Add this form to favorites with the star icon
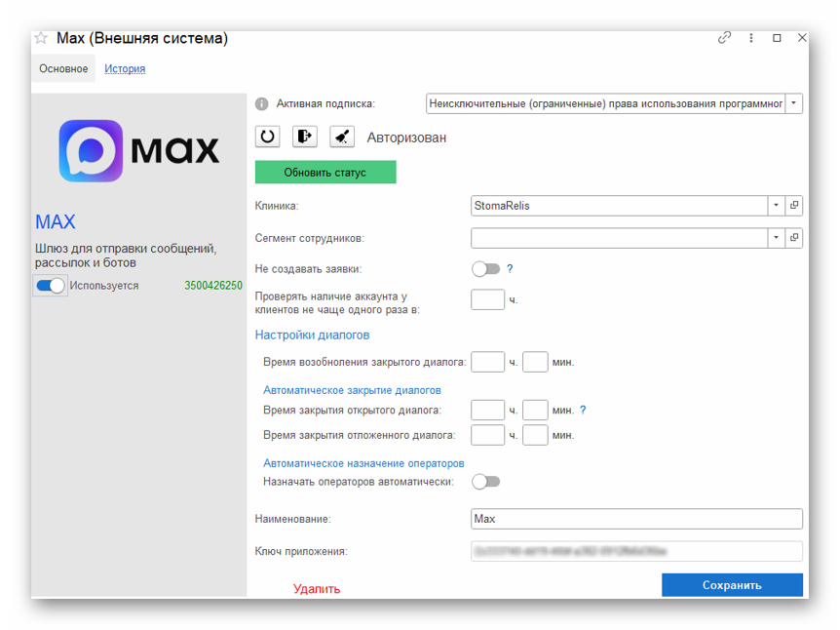Viewport: 840px width, 630px height. pos(41,38)
